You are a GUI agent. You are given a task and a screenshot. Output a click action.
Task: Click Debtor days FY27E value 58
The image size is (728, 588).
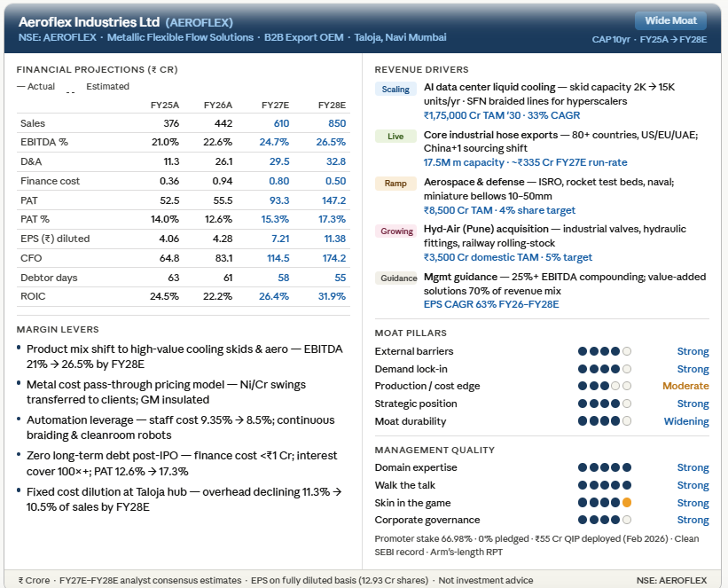[283, 278]
